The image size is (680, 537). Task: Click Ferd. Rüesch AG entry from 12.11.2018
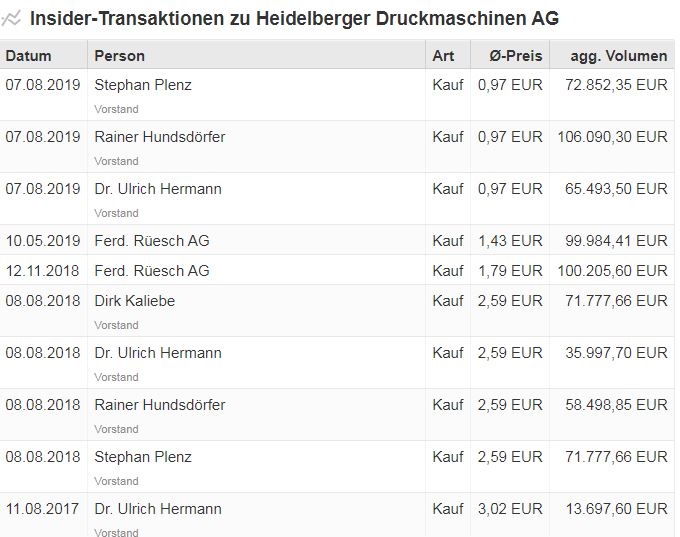coord(152,271)
